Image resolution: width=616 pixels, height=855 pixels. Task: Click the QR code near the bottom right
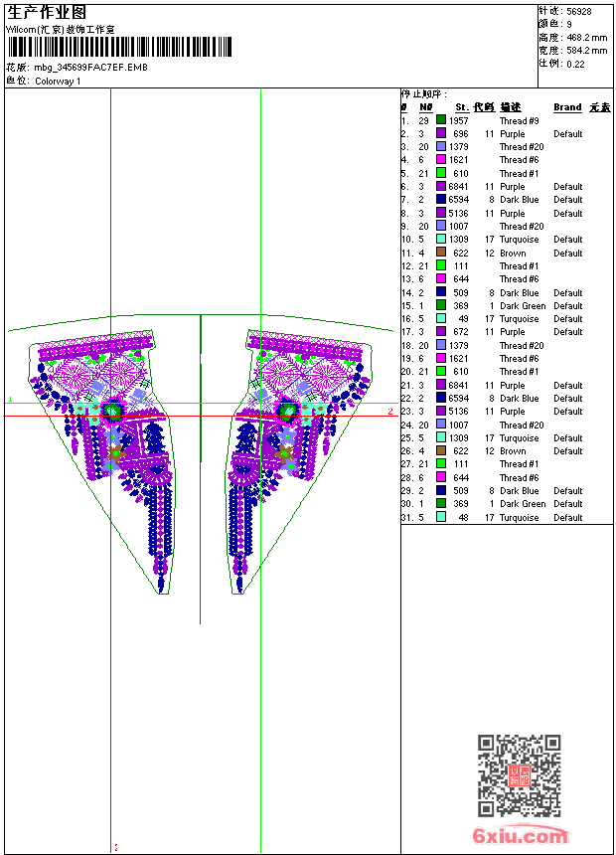pos(519,775)
